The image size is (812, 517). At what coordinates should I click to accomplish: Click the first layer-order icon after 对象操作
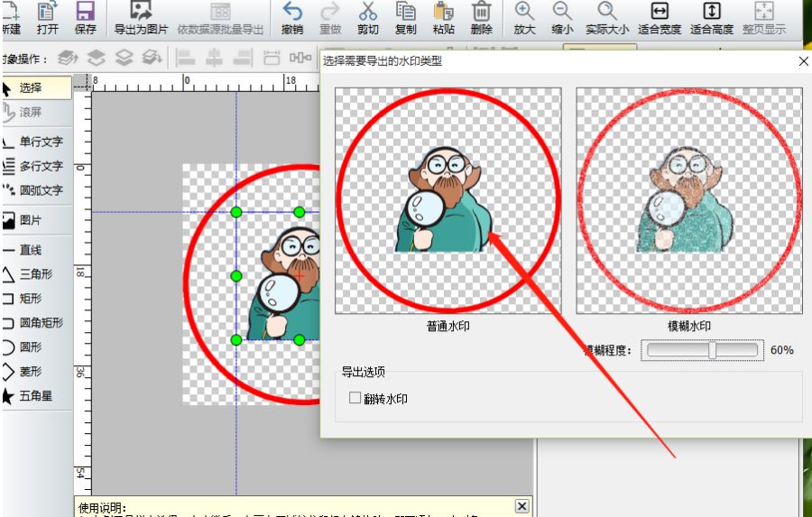tap(68, 58)
